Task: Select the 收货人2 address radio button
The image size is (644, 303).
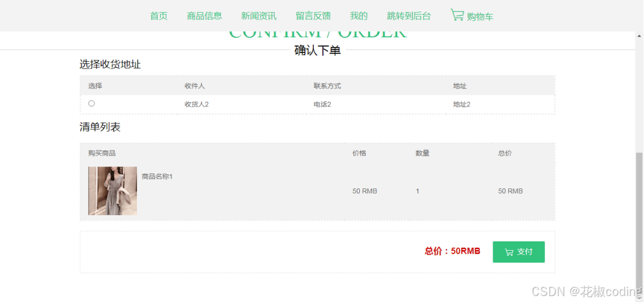Action: (91, 104)
